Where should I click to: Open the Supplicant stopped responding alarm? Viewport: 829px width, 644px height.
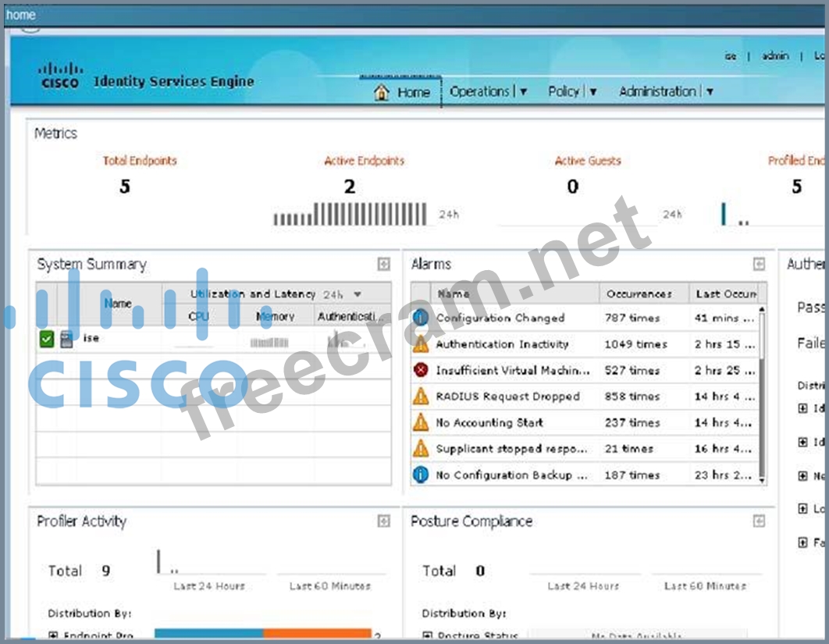pyautogui.click(x=511, y=449)
